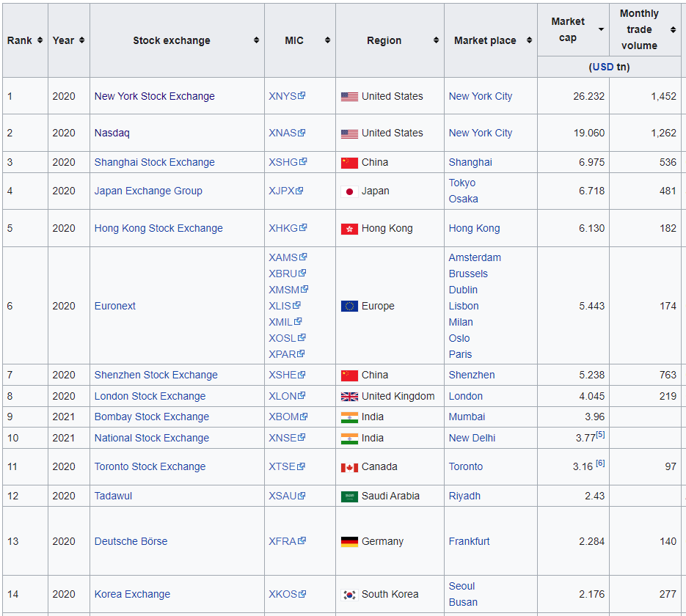686x616 pixels.
Task: Open the XBOM MIC code link
Action: pos(284,417)
